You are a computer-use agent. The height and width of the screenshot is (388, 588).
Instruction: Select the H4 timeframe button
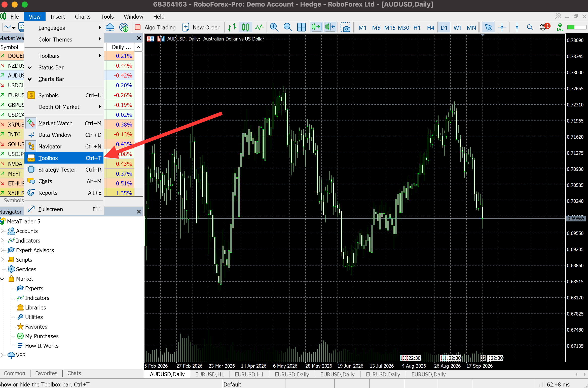(x=430, y=27)
